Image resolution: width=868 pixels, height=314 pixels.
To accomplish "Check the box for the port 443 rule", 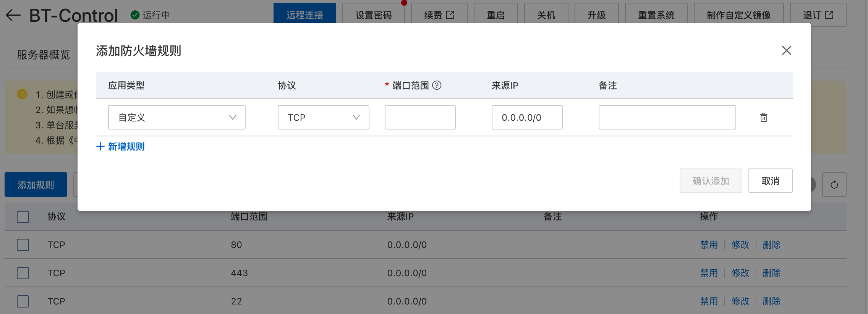I will point(23,273).
